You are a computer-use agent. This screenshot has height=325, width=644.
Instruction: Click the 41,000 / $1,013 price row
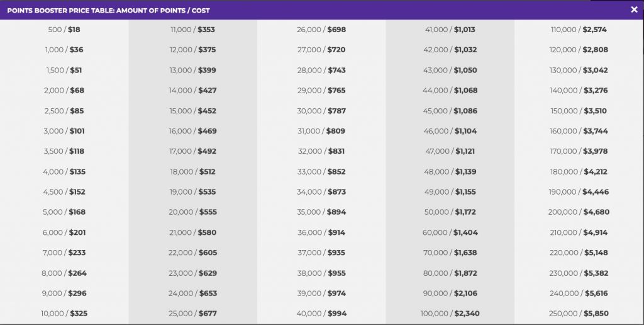450,30
